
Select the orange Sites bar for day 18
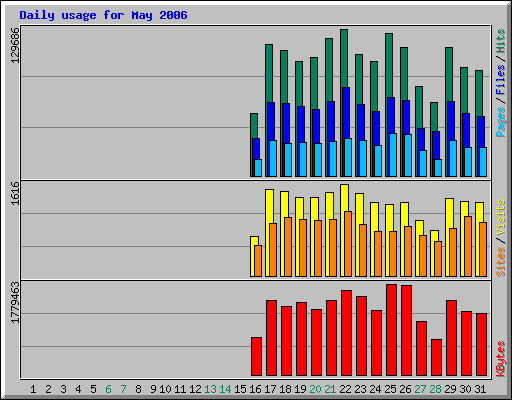(288, 247)
